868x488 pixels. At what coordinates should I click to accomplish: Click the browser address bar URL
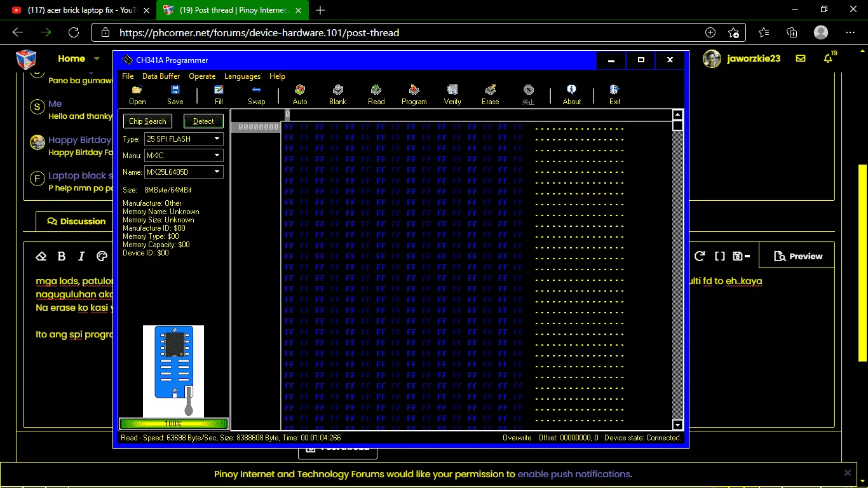[259, 32]
